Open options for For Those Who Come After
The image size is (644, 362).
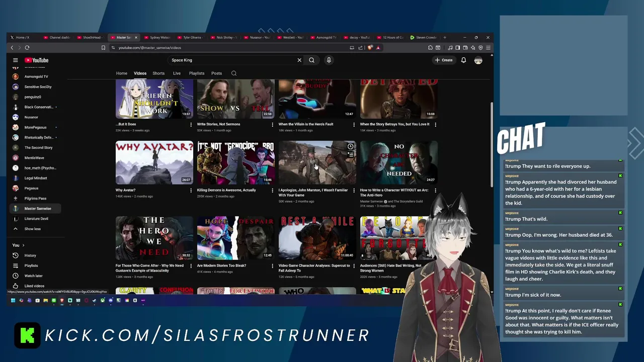pos(191,266)
